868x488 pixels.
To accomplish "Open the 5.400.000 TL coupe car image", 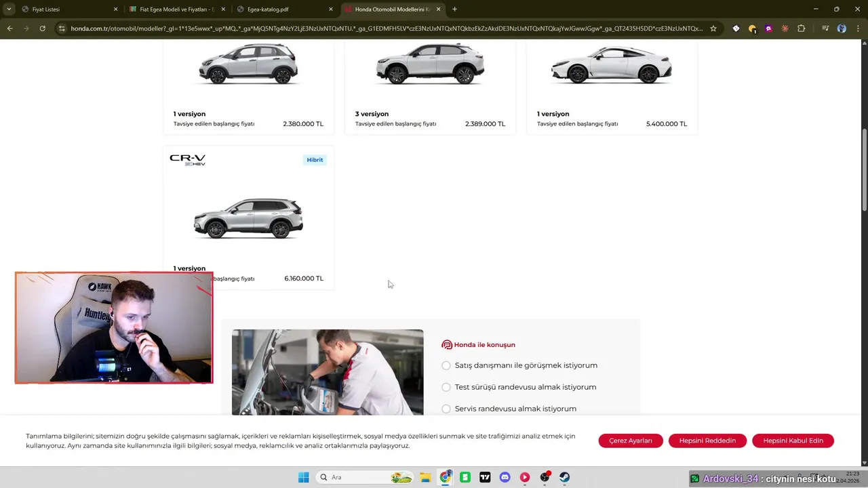I will tap(612, 64).
